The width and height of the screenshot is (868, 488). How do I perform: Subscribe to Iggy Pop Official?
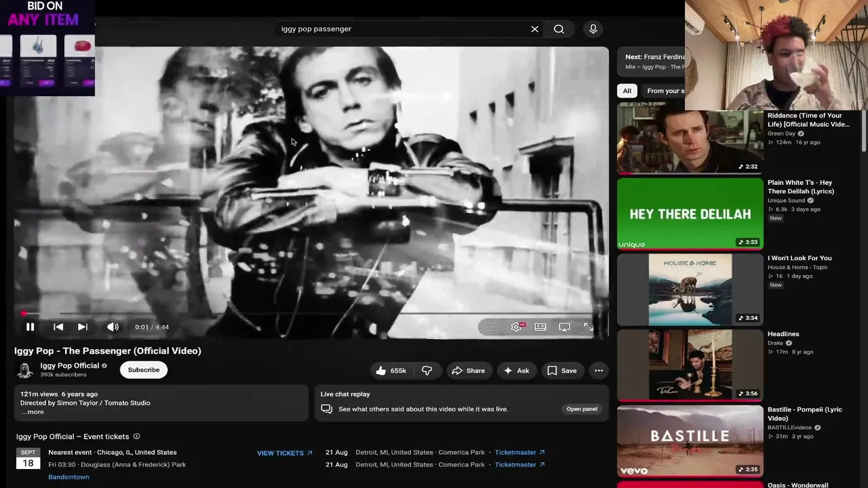pos(144,370)
